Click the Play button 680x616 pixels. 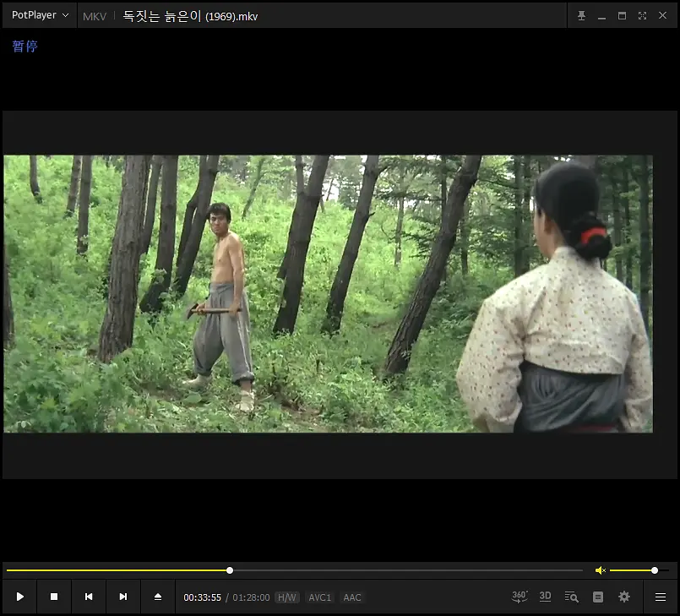[x=19, y=597]
